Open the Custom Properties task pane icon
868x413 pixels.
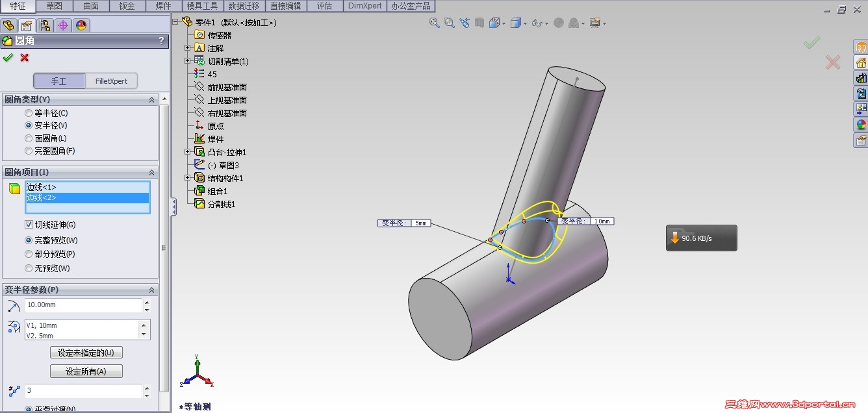861,140
